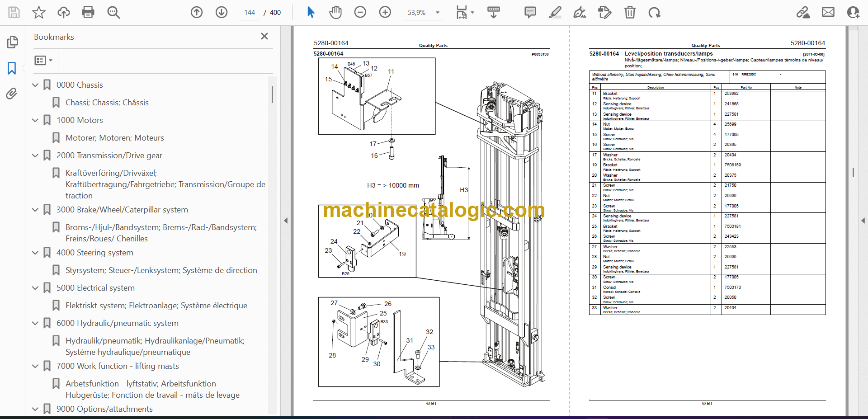This screenshot has height=419, width=868.
Task: Click the bookmarks panel vertical scrollbar
Action: click(272, 94)
